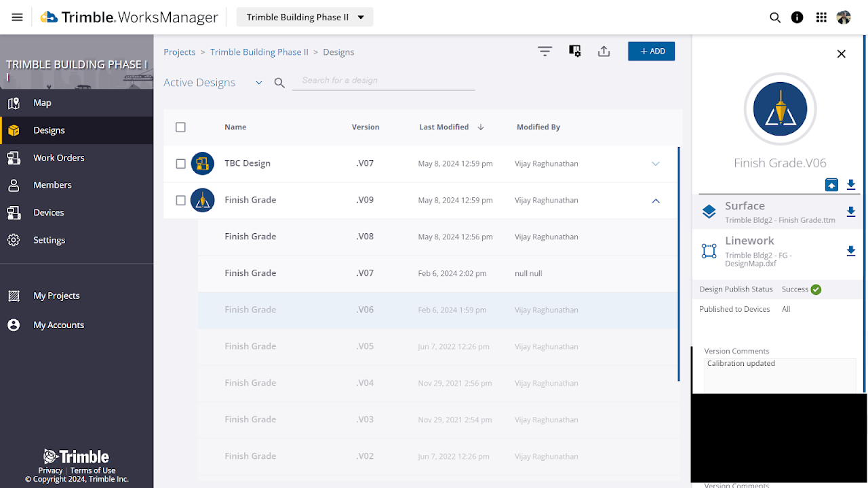Check the TBC Design row checkbox
The image size is (868, 488).
[x=180, y=163]
